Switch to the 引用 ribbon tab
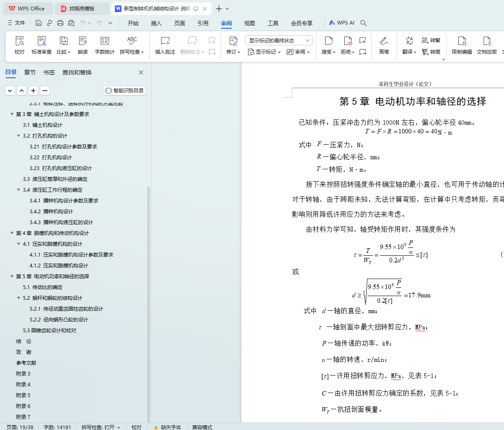Viewport: 504px width, 430px height. pyautogui.click(x=203, y=23)
